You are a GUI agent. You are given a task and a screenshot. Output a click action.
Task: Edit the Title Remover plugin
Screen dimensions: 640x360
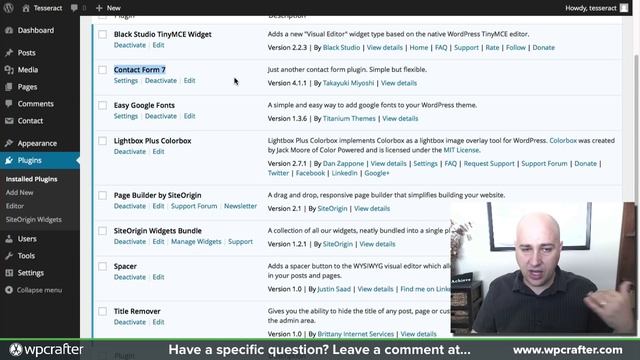point(158,322)
